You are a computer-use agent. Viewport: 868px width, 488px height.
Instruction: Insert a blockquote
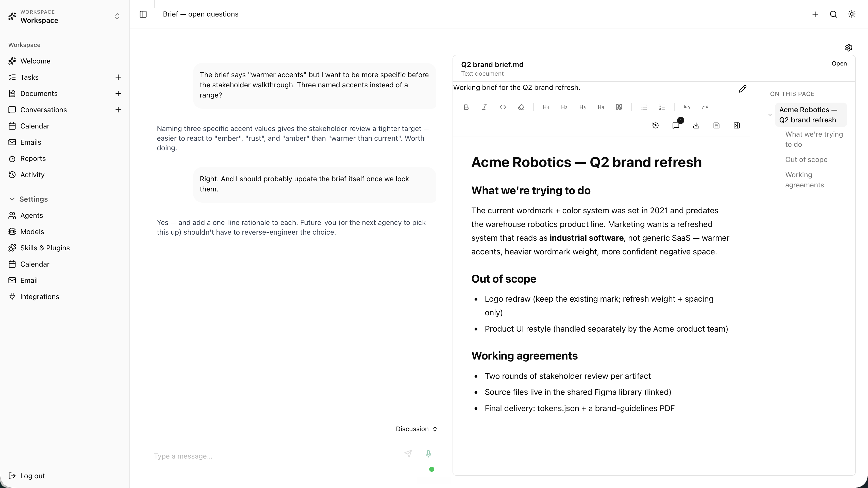(619, 107)
